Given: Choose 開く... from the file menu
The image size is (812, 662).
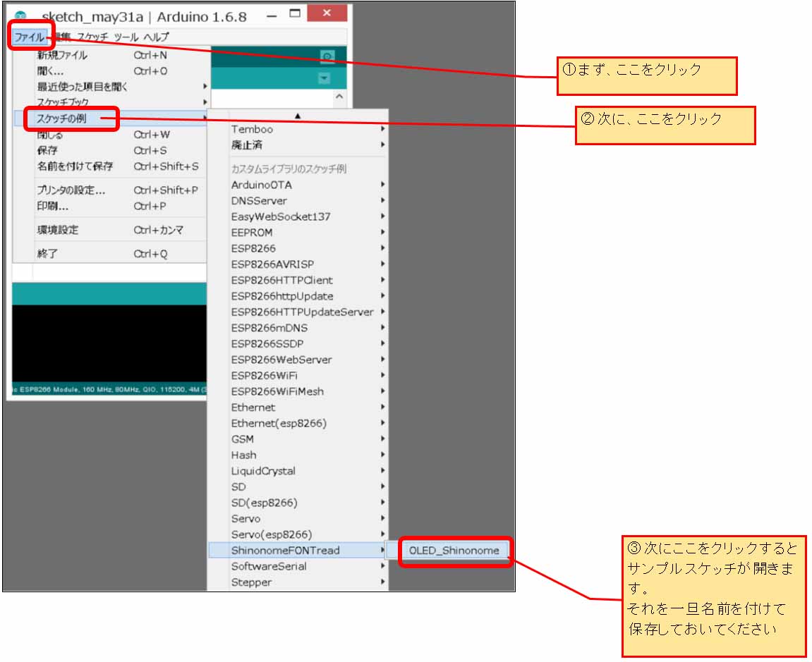Looking at the screenshot, I should coord(110,71).
